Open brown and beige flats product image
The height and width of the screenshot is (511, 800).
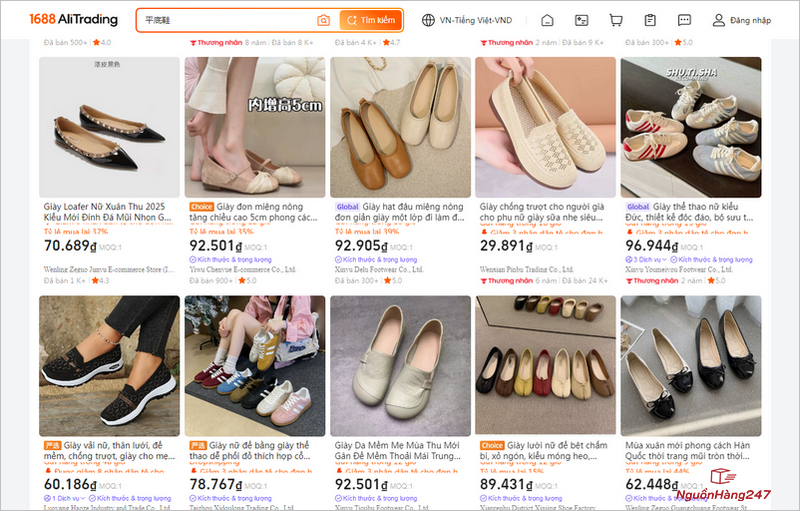(x=400, y=127)
